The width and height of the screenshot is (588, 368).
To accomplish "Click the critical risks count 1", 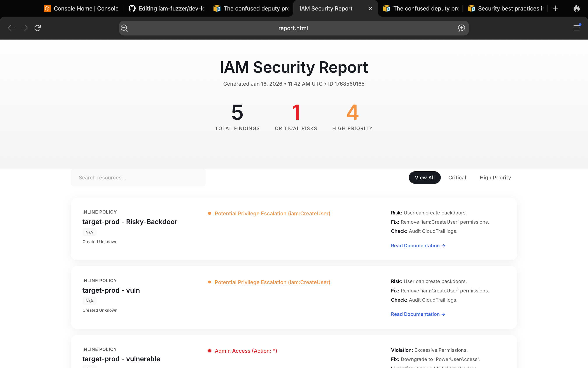I will point(296,112).
